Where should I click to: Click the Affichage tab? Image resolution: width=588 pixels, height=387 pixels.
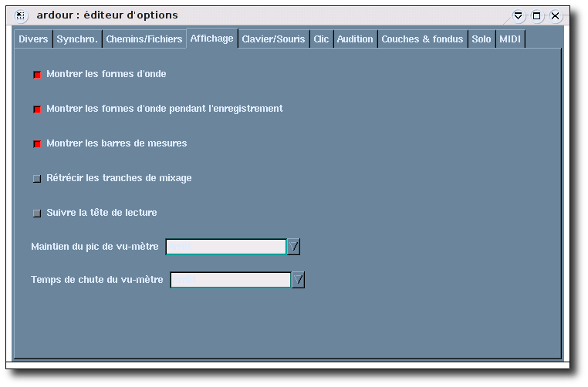point(212,39)
